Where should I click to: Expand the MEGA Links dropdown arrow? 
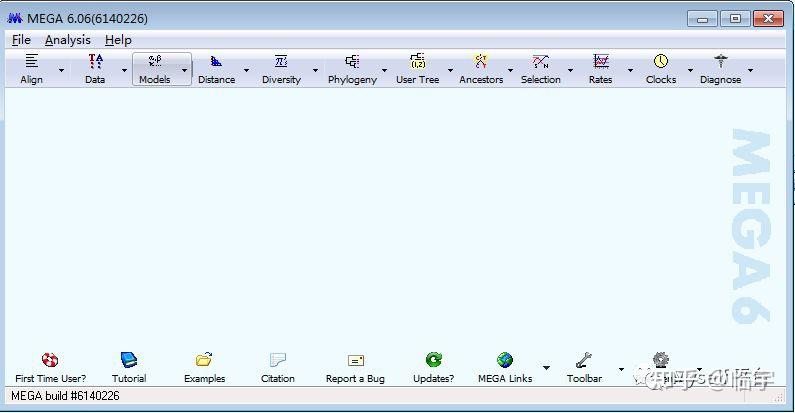(x=546, y=367)
